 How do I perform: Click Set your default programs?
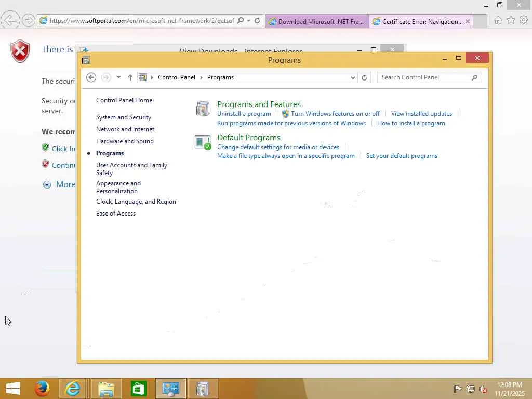pos(402,156)
